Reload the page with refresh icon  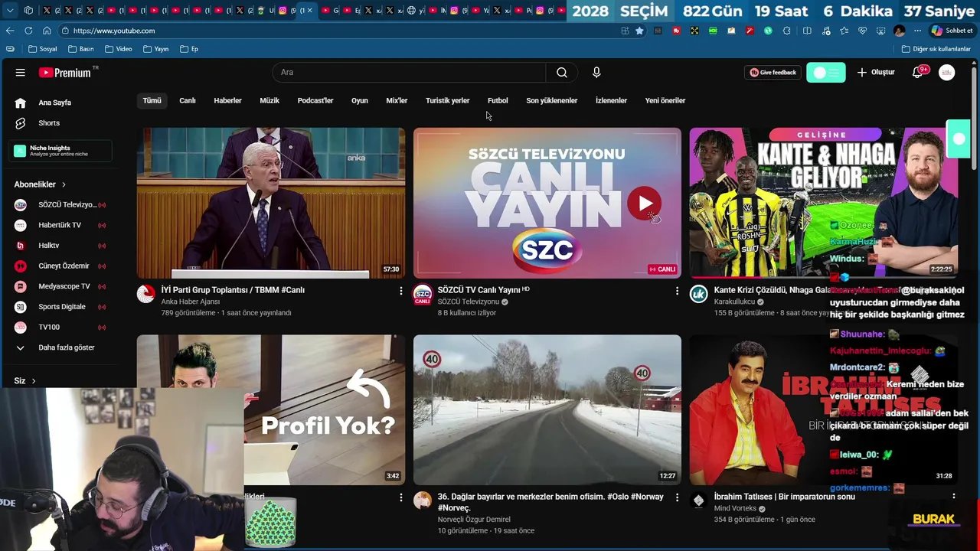click(x=28, y=31)
